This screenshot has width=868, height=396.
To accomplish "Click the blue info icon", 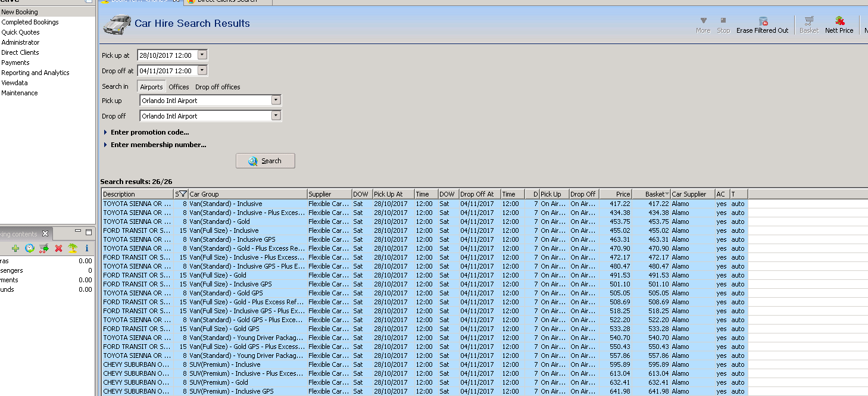I will [87, 248].
